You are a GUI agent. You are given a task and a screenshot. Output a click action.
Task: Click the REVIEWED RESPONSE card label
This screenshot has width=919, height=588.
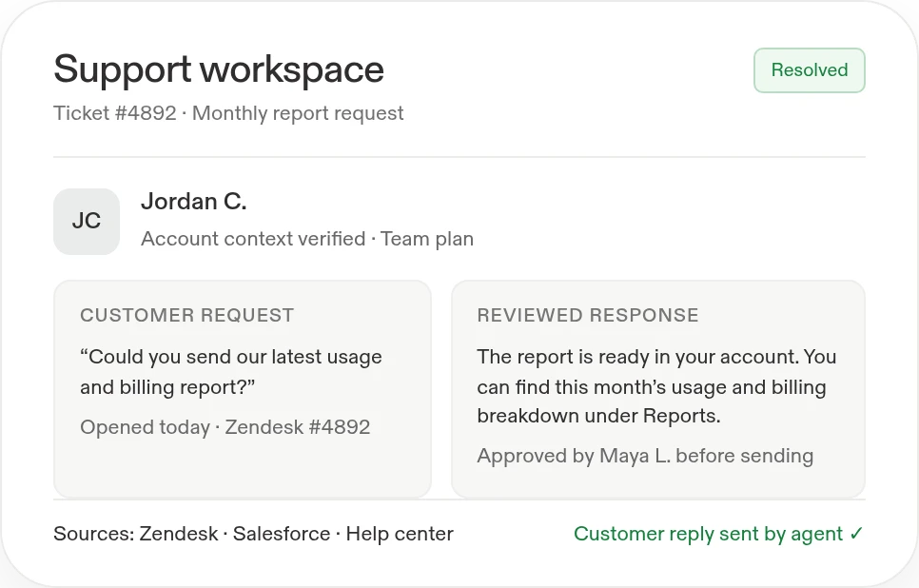pyautogui.click(x=588, y=315)
